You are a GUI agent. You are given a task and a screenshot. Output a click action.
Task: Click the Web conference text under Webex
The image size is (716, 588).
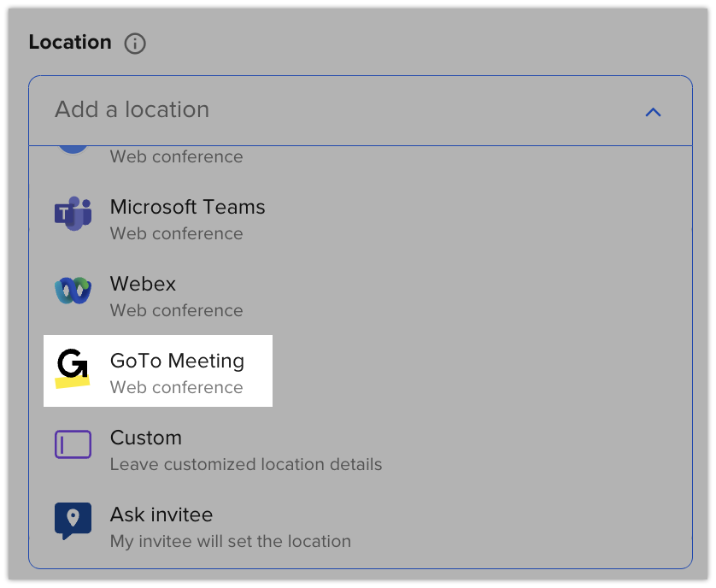[177, 311]
